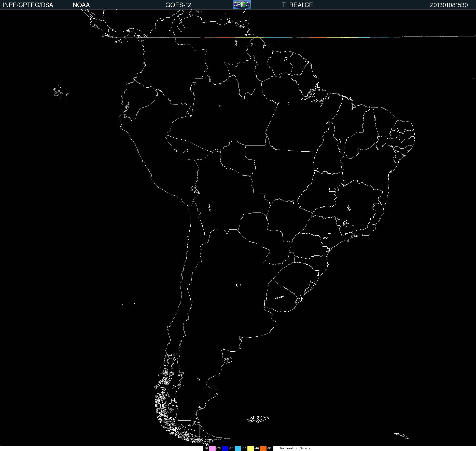476x451 pixels.
Task: Click the -80 legend value
Action: click(206, 448)
